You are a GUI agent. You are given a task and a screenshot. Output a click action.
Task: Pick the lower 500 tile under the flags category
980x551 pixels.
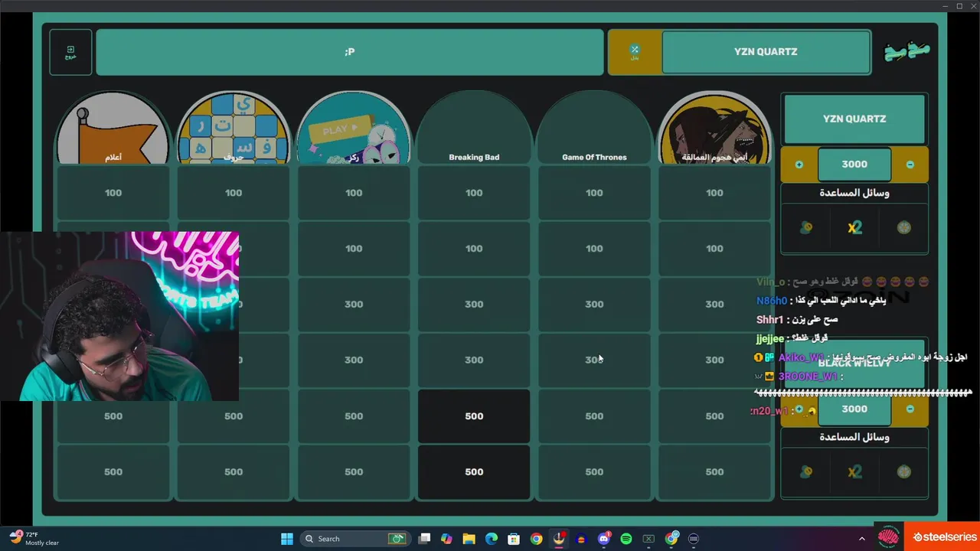(x=113, y=472)
